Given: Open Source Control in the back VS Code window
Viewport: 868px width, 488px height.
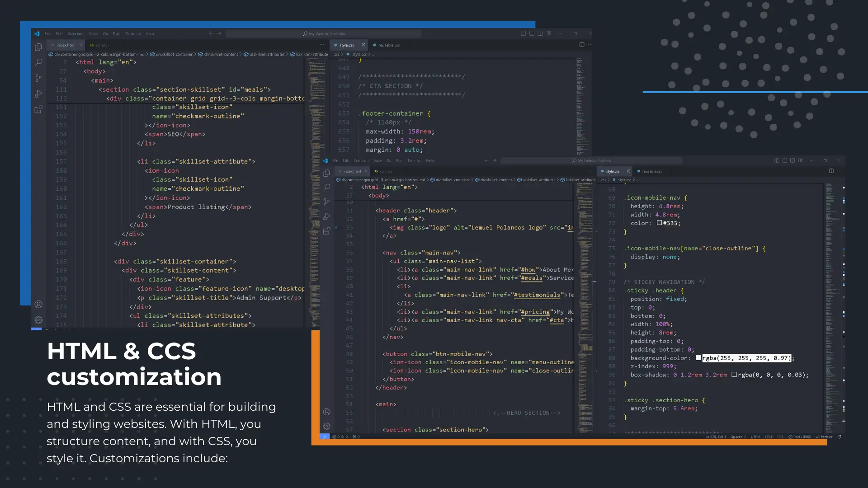Looking at the screenshot, I should [38, 78].
